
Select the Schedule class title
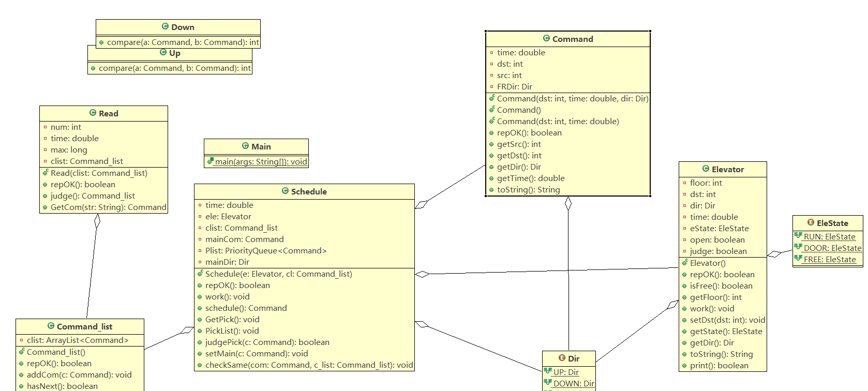pyautogui.click(x=309, y=191)
